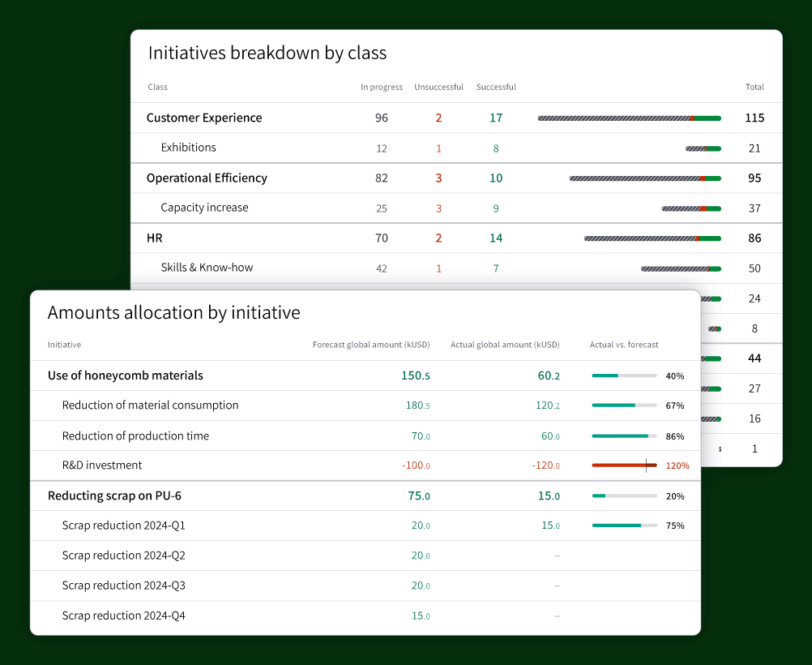
Task: Click HR total value 86
Action: tap(754, 238)
